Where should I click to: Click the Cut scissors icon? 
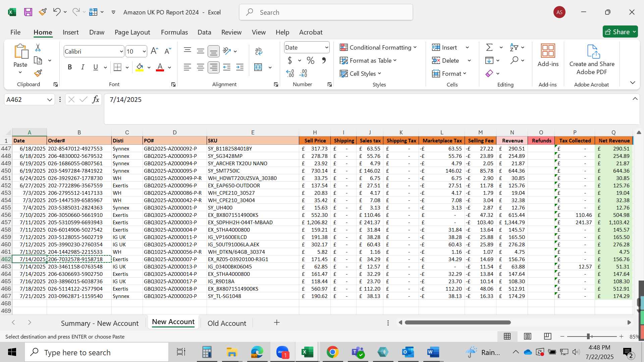coord(38,48)
